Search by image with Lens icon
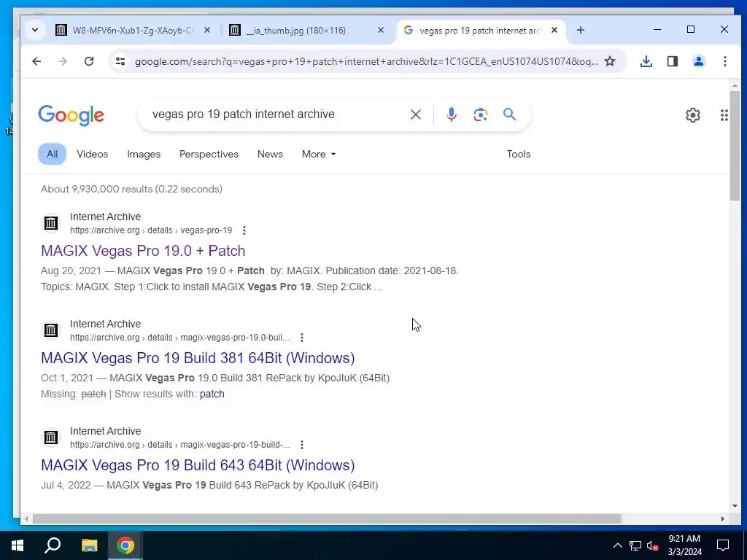 pos(480,114)
